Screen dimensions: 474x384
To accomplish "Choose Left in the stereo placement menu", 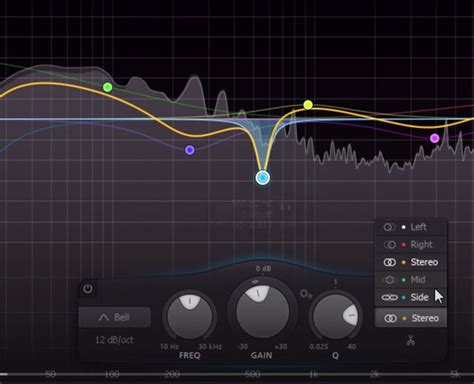I will pos(411,227).
